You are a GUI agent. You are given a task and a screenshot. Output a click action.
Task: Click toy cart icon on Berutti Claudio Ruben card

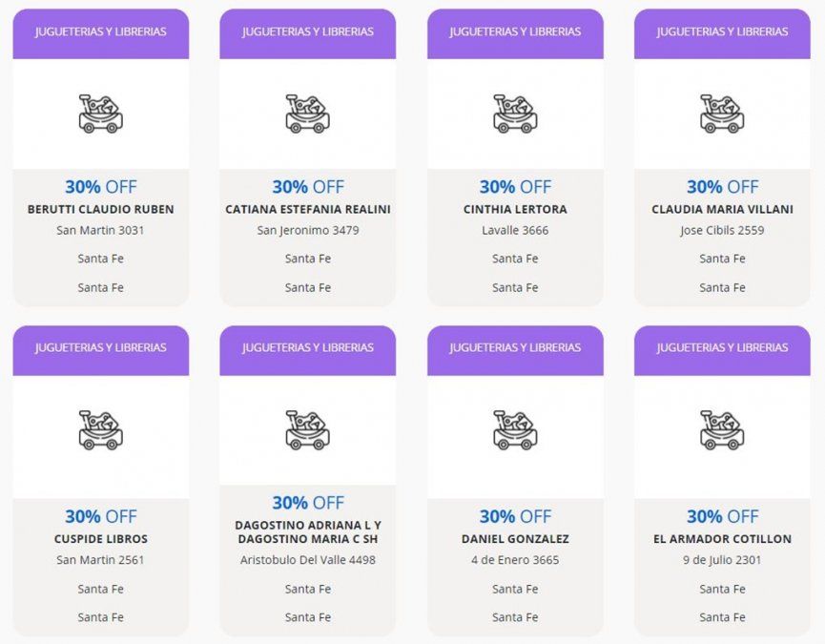(100, 114)
